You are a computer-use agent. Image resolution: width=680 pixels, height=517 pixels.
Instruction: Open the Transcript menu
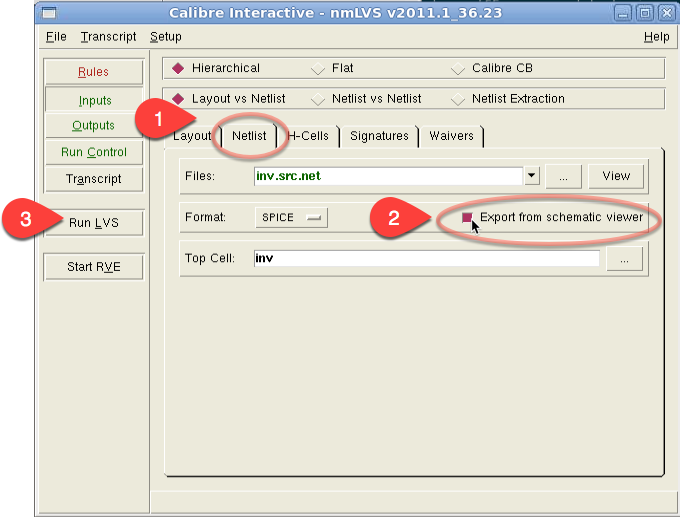pos(108,37)
